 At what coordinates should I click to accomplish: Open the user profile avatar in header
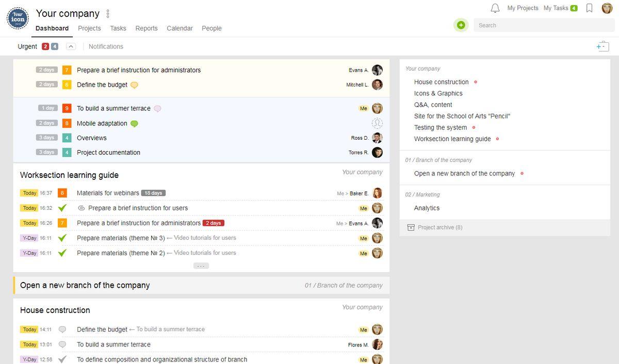pyautogui.click(x=607, y=8)
